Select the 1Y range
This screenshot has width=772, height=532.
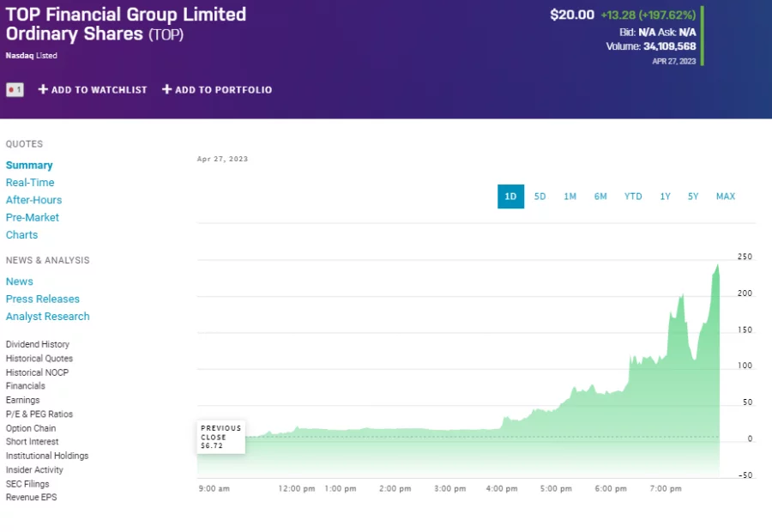click(x=665, y=196)
